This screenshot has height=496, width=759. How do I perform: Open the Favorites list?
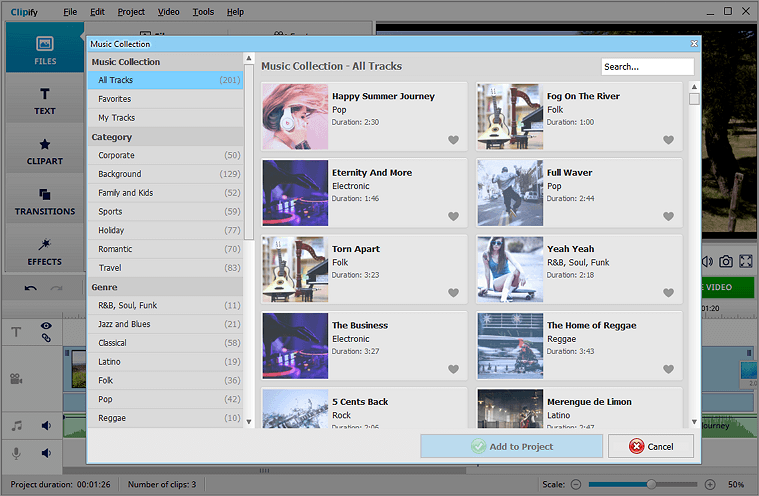click(166, 99)
